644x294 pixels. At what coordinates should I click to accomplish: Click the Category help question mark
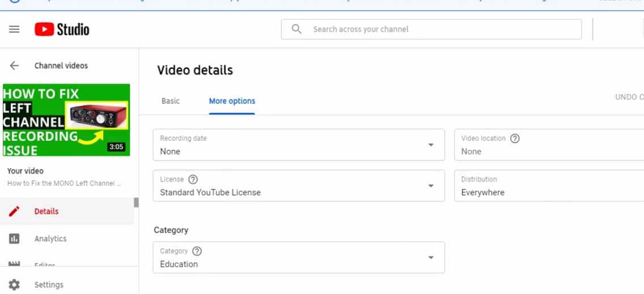coord(197,251)
